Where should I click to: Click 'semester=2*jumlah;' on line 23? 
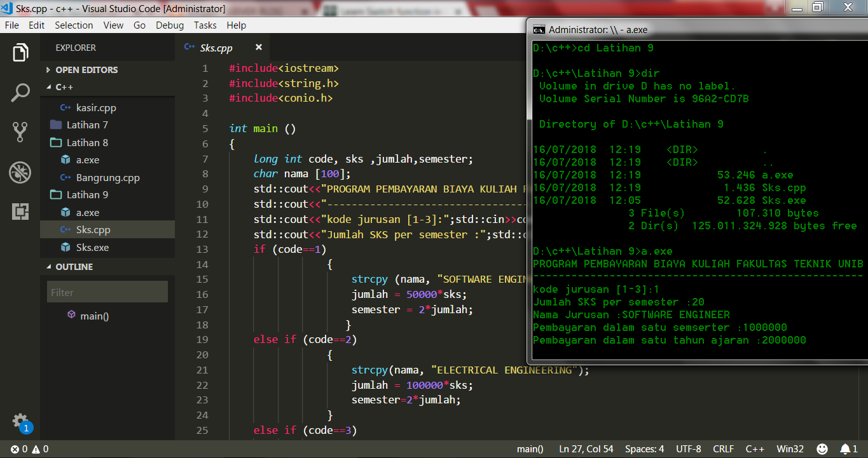pos(406,400)
